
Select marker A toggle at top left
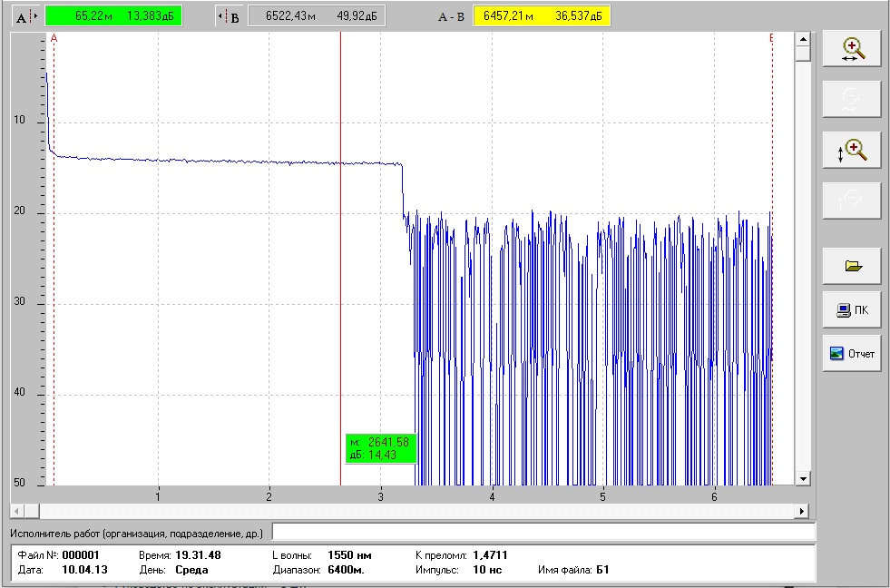click(x=26, y=16)
